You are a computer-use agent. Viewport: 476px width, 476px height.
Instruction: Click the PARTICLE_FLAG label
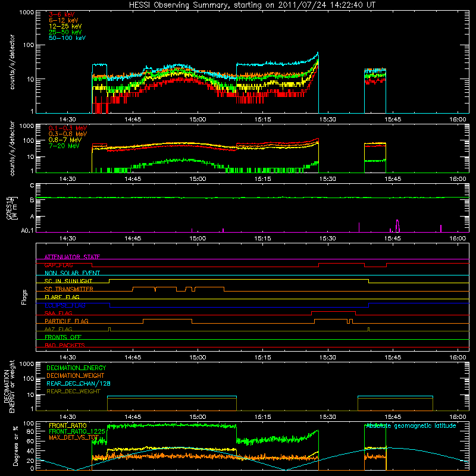67,321
